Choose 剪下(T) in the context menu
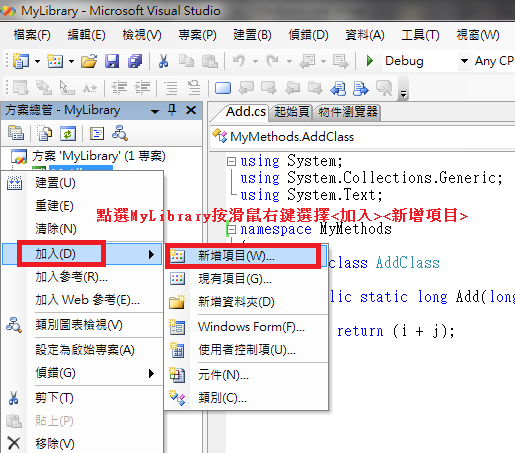This screenshot has width=515, height=453. 82,398
